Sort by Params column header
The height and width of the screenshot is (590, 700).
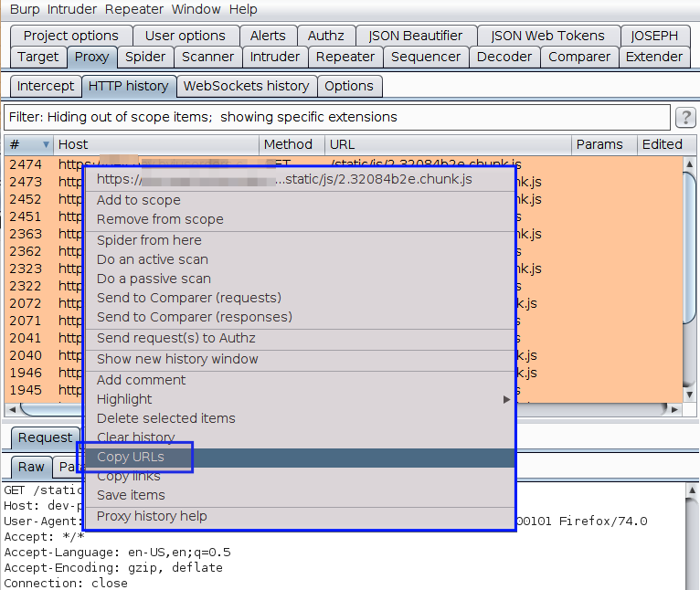point(604,144)
